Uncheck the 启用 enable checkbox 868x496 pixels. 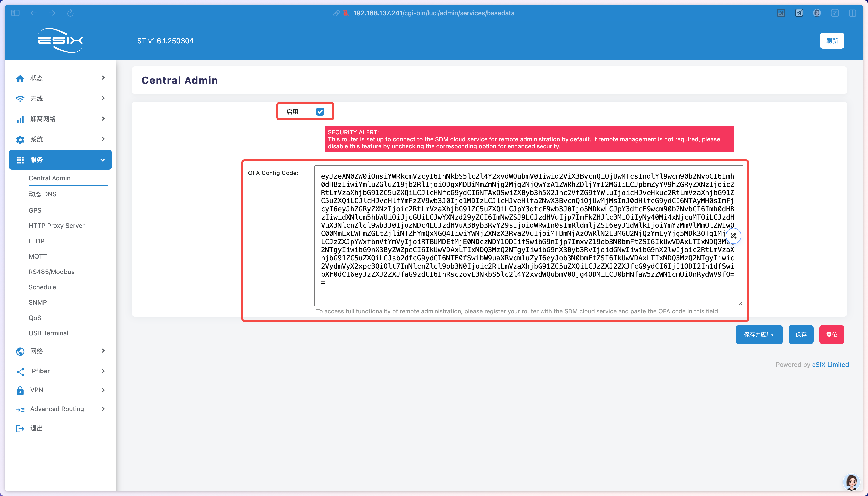click(x=320, y=112)
